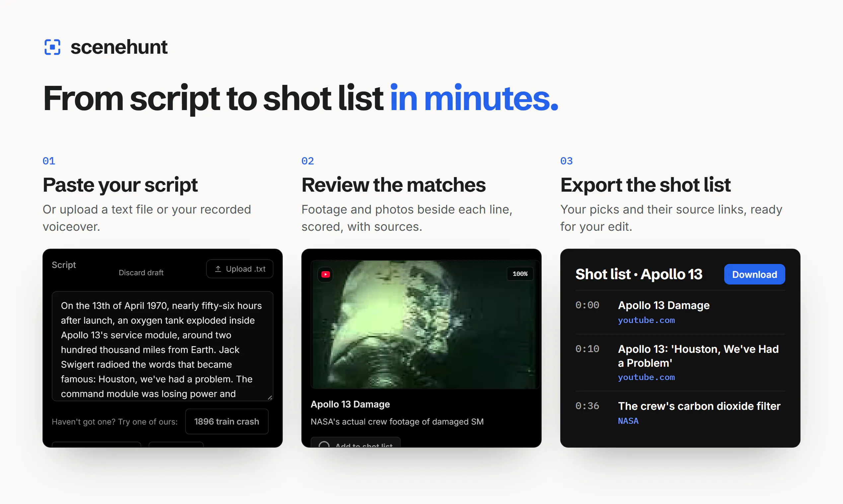Click the YouTube source icon on the video thumbnail
Screen dimensions: 843x504
tap(325, 275)
